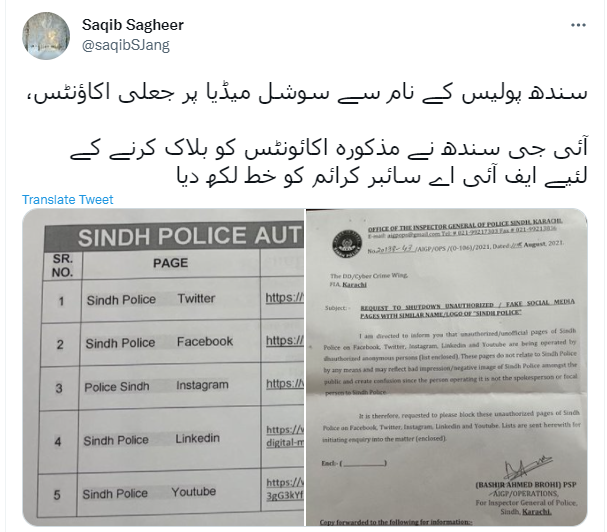Screen dimensions: 607x532
Task: Click the Police Sindh Instagram row in the table
Action: click(171, 386)
